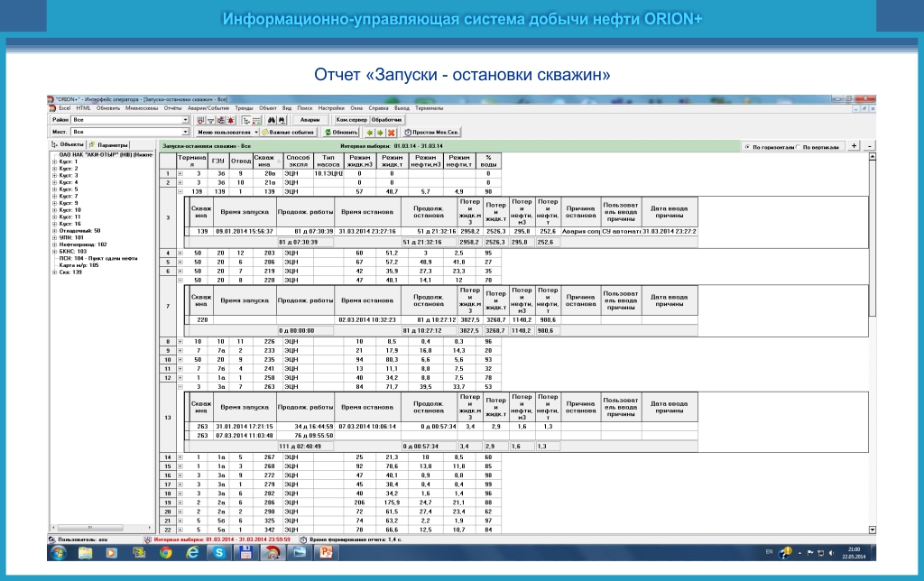Open the 'Мнемосхемы' menu

pyautogui.click(x=142, y=108)
